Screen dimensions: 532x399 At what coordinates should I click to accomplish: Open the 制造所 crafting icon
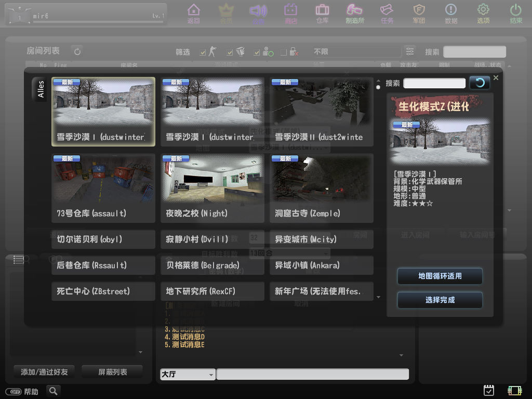point(354,14)
